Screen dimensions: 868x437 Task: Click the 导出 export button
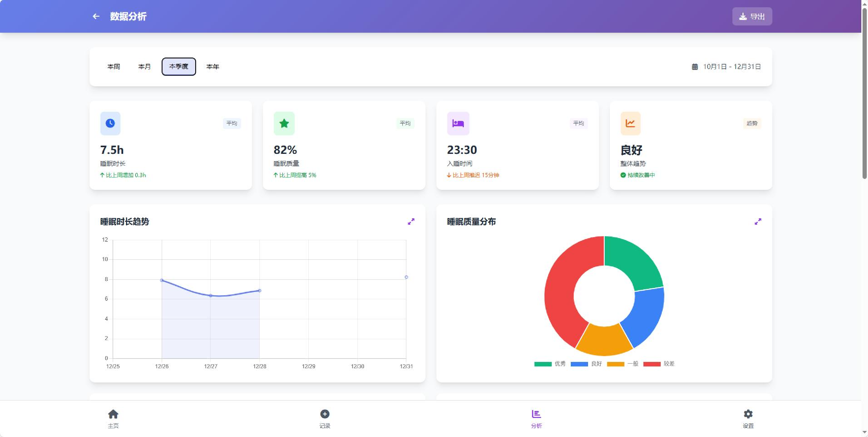[752, 16]
